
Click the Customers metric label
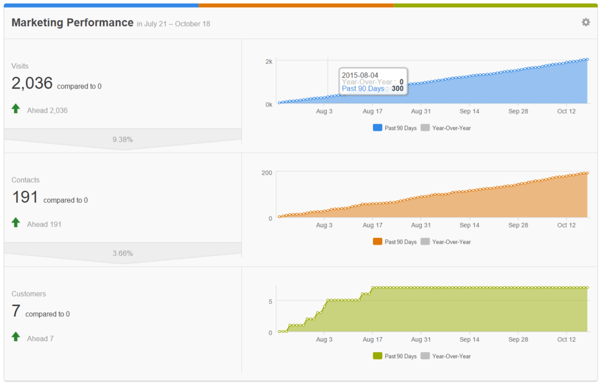pos(29,294)
